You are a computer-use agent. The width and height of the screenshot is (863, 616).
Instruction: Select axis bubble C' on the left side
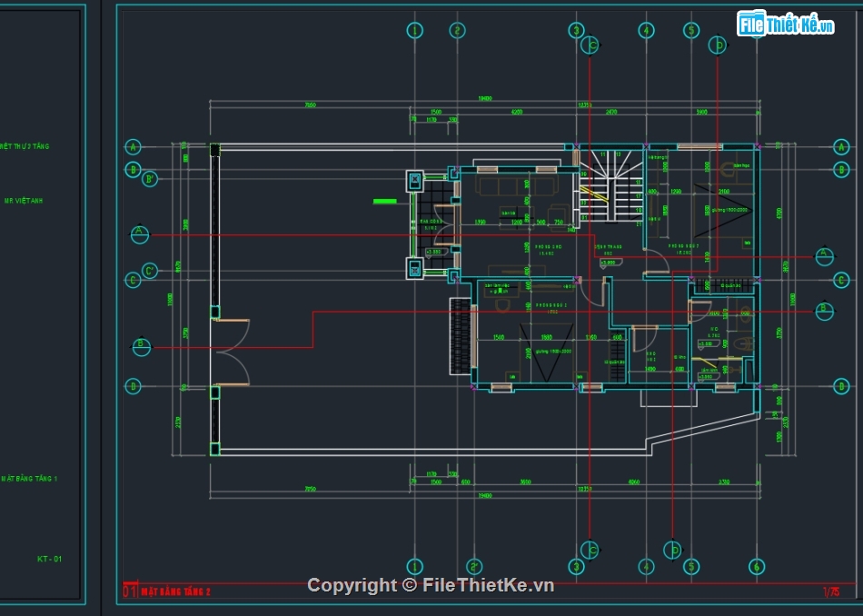151,271
